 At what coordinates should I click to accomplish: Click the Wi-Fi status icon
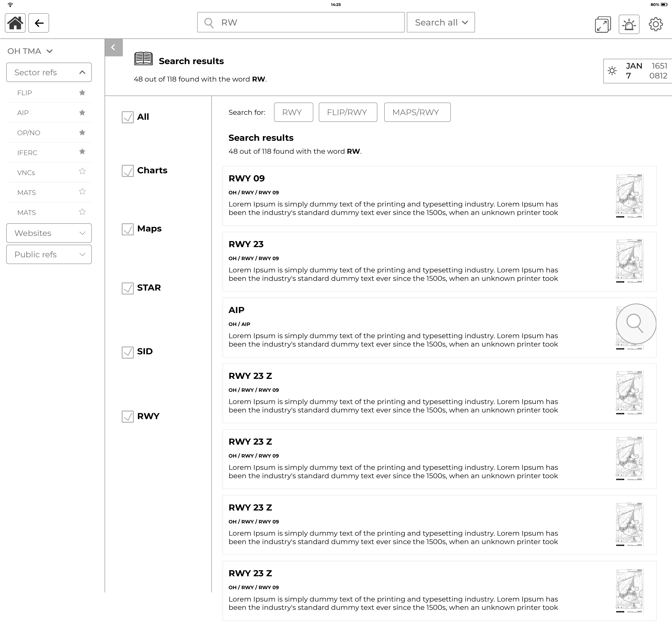coord(10,5)
